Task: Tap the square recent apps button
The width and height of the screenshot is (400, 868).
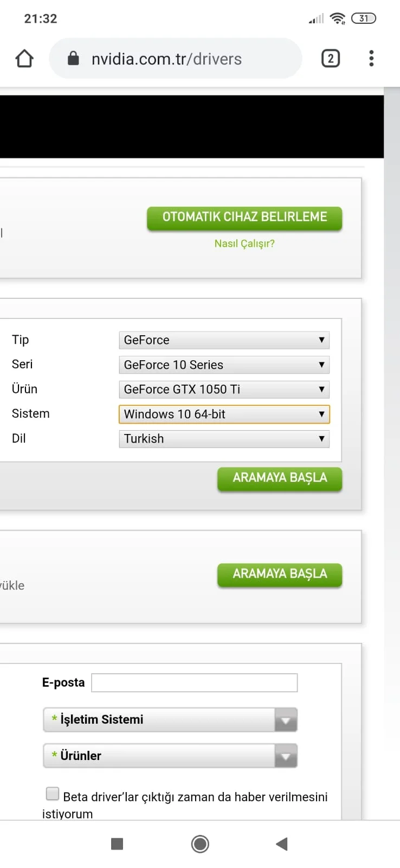Action: point(117,844)
